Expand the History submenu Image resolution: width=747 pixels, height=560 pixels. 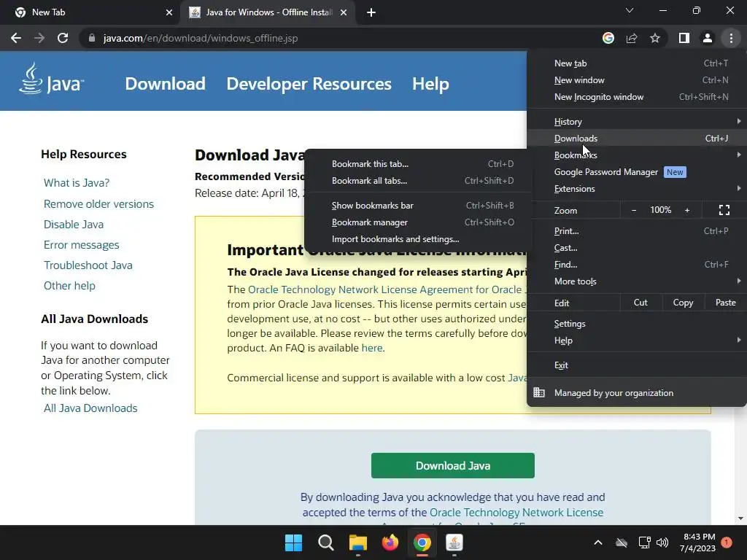click(x=636, y=122)
